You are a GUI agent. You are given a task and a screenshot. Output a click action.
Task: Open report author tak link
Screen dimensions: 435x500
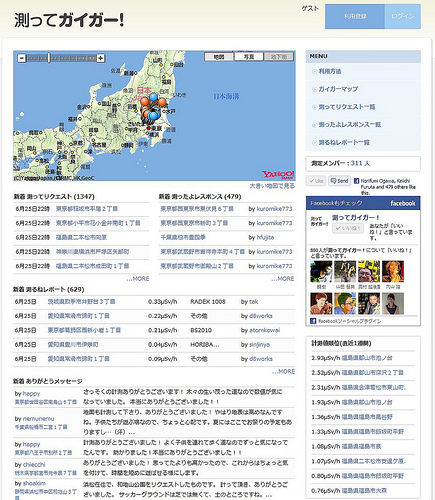tap(254, 302)
